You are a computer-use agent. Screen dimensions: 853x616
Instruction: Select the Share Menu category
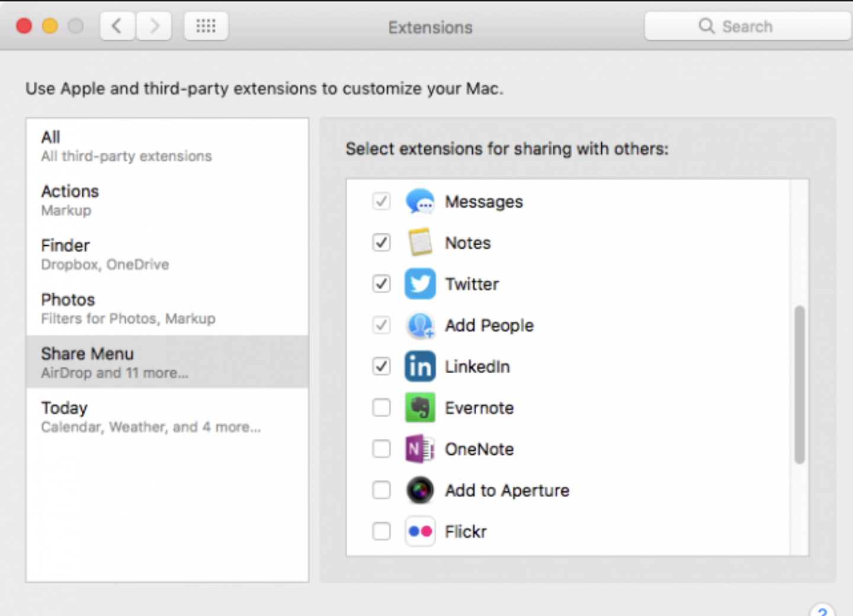[x=167, y=362]
